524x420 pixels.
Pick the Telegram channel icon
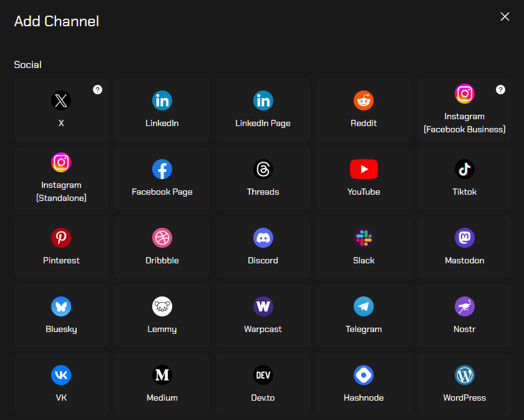[364, 306]
